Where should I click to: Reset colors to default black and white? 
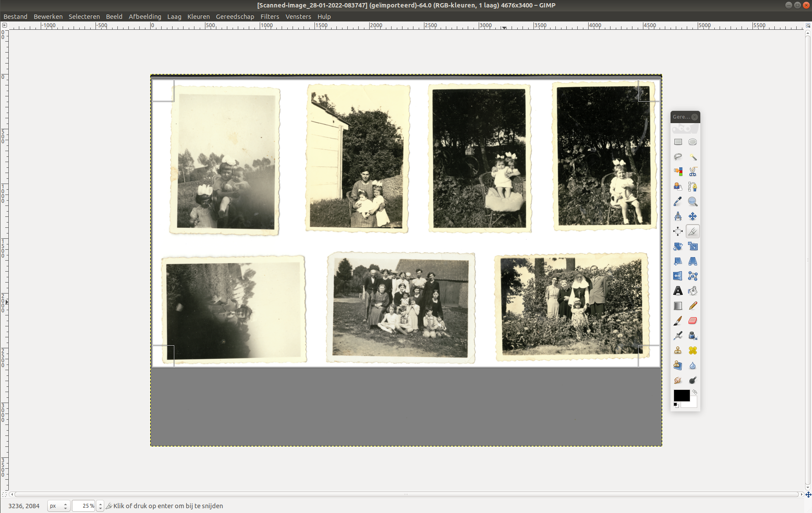[x=676, y=405]
